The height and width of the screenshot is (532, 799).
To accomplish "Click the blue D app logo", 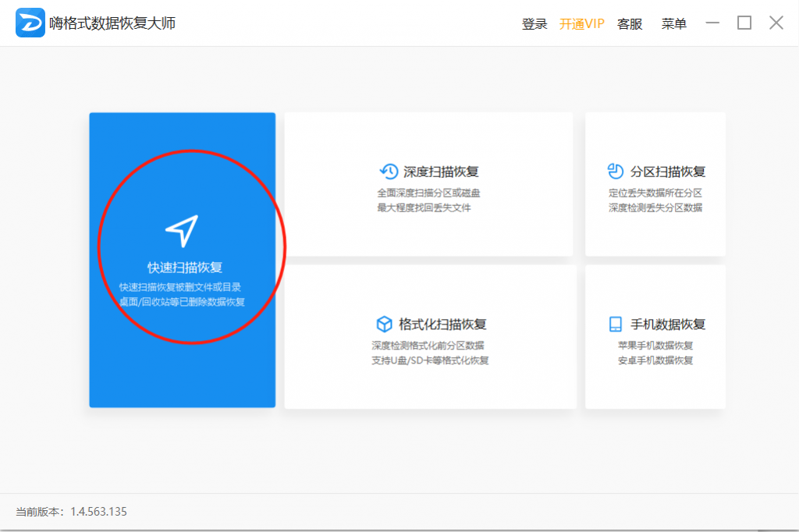I will coord(30,23).
